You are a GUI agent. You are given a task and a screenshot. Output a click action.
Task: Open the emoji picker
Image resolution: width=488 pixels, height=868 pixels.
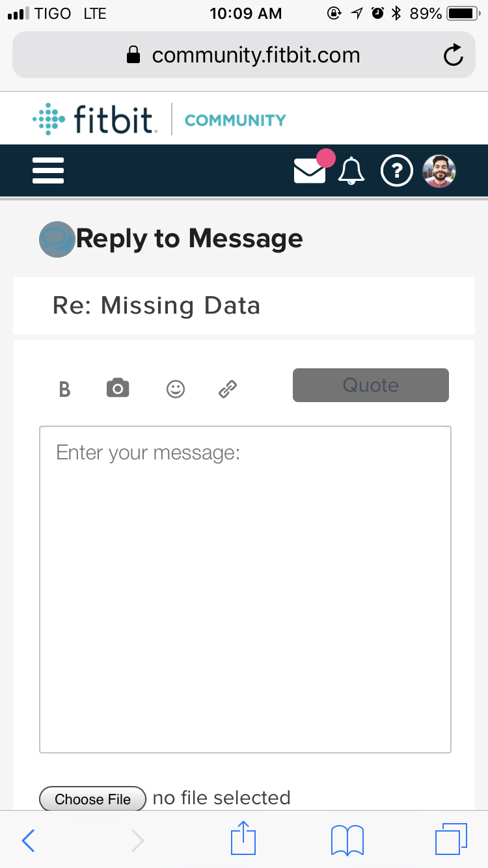[175, 388]
